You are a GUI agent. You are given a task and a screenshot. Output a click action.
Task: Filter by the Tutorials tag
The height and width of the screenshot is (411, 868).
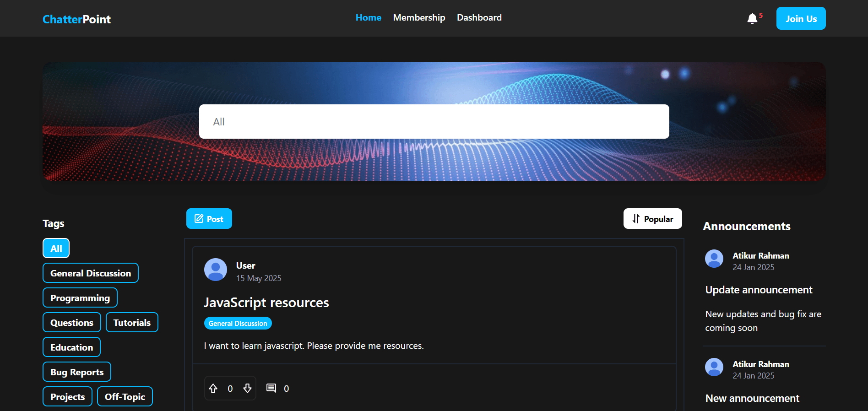pos(132,323)
